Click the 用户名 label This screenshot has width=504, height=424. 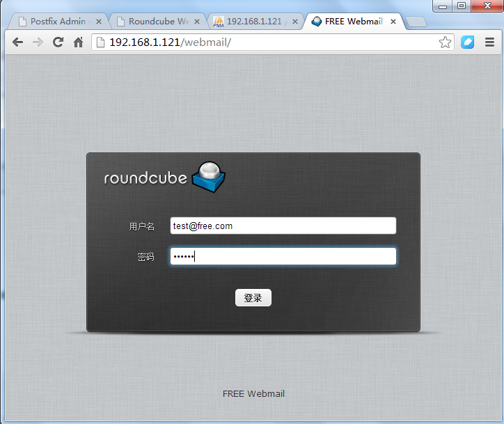141,226
